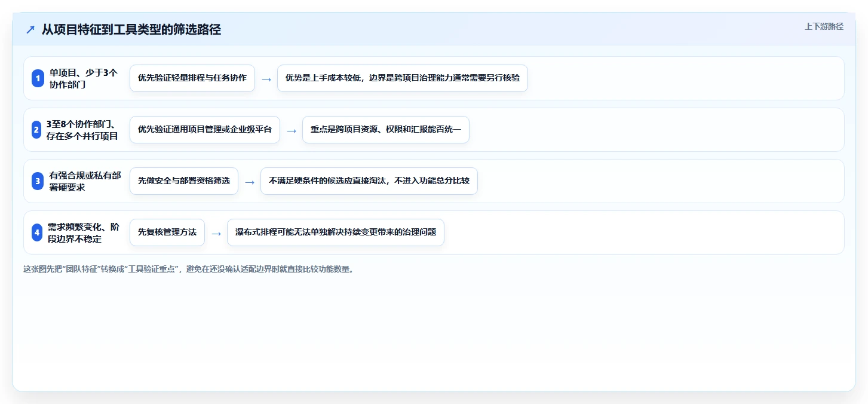Image resolution: width=868 pixels, height=404 pixels.
Task: Click the diagonal arrow icon beside the title
Action: tap(30, 30)
